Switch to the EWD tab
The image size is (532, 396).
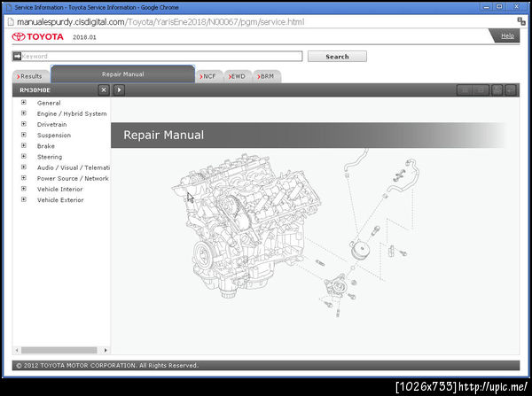click(238, 76)
